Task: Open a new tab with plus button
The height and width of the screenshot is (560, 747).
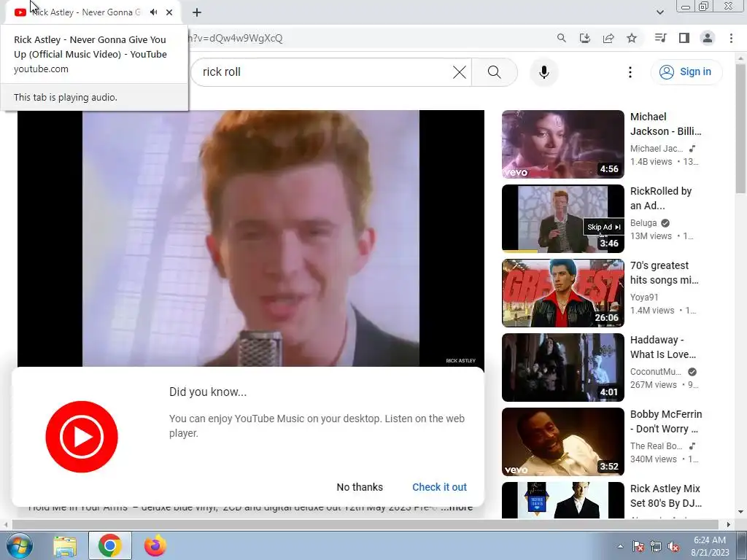Action: coord(197,12)
